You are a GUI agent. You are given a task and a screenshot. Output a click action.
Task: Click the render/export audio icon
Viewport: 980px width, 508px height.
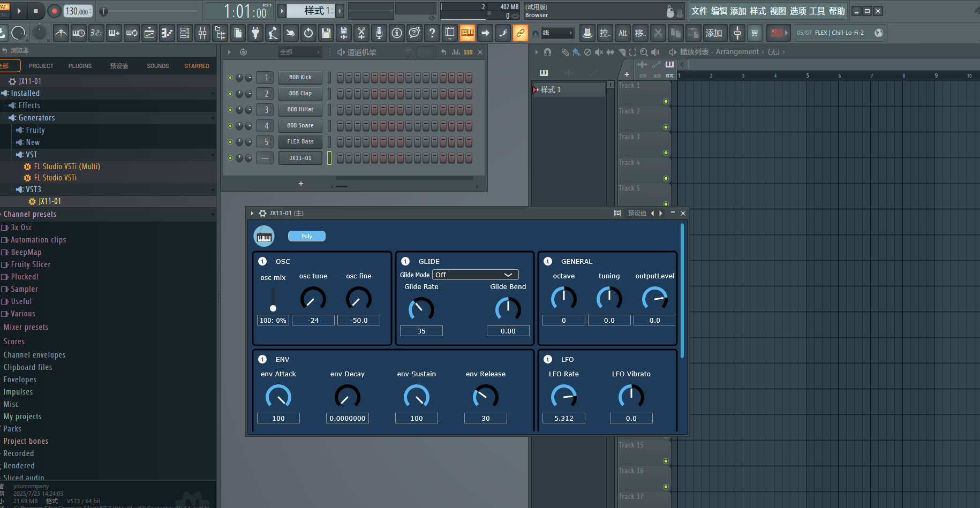344,33
